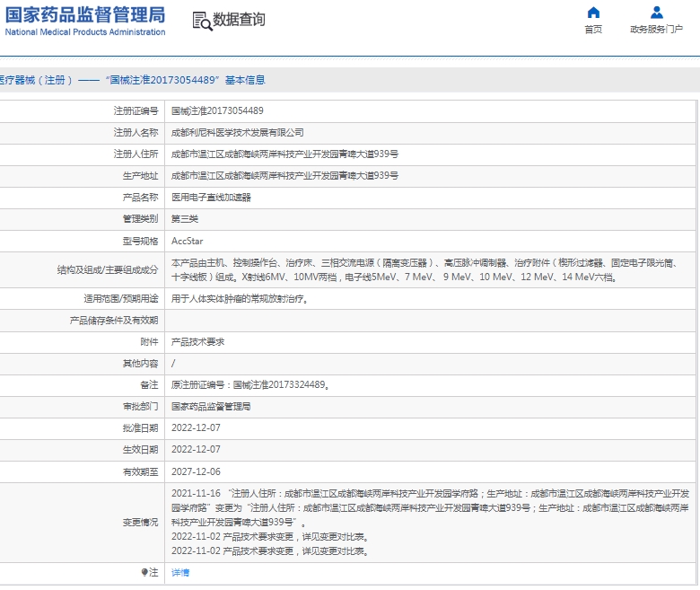Viewport: 700px width, 590px height.
Task: Click the 型号规格 row label
Action: (x=140, y=242)
